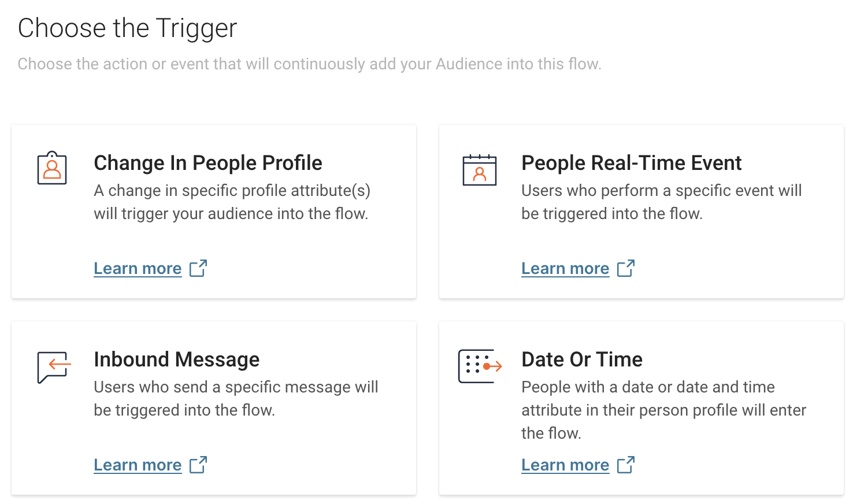Open Learn more for People Real-Time Event
This screenshot has width=853, height=504.
[565, 269]
